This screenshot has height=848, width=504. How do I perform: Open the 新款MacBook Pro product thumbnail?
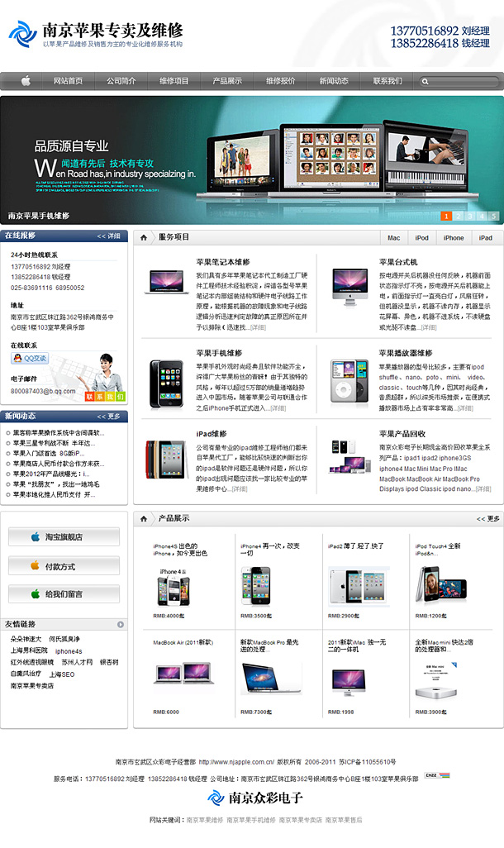(x=270, y=679)
